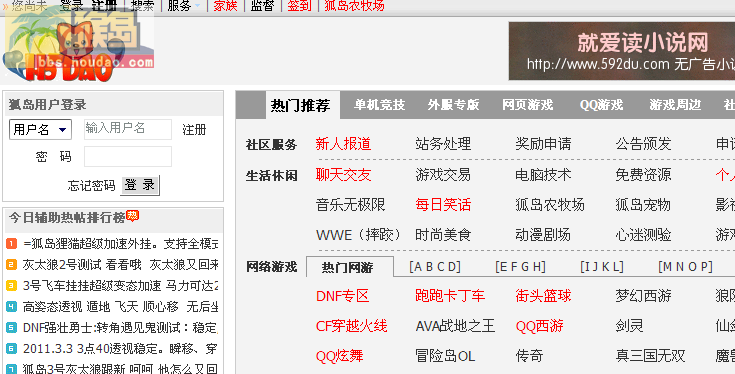Open the 狐岛宠物 forum link

click(x=644, y=205)
